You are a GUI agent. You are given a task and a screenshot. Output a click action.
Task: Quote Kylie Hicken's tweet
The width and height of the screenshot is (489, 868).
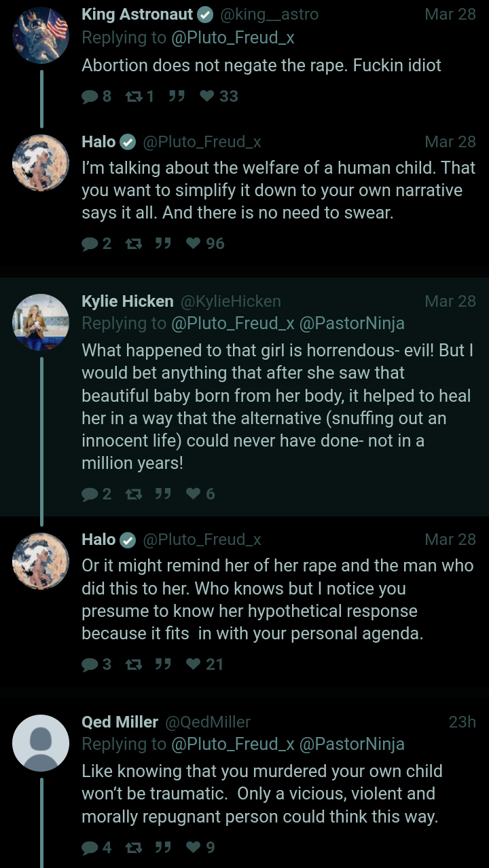coord(162,494)
